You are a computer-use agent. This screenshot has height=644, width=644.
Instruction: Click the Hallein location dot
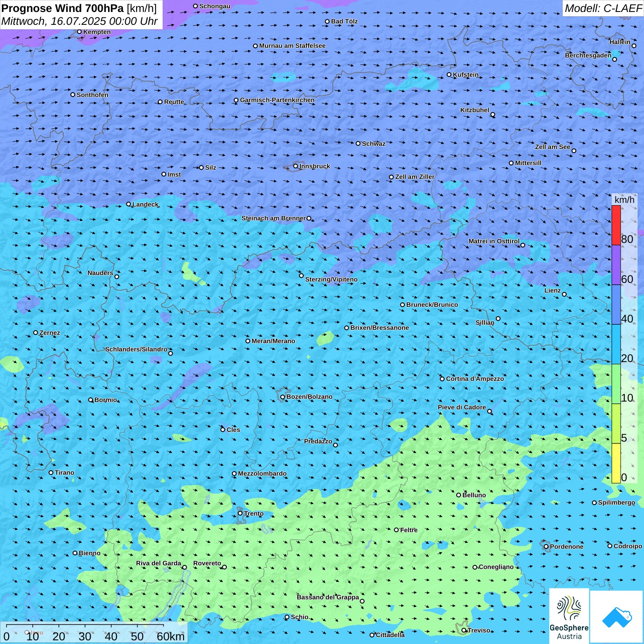634,46
